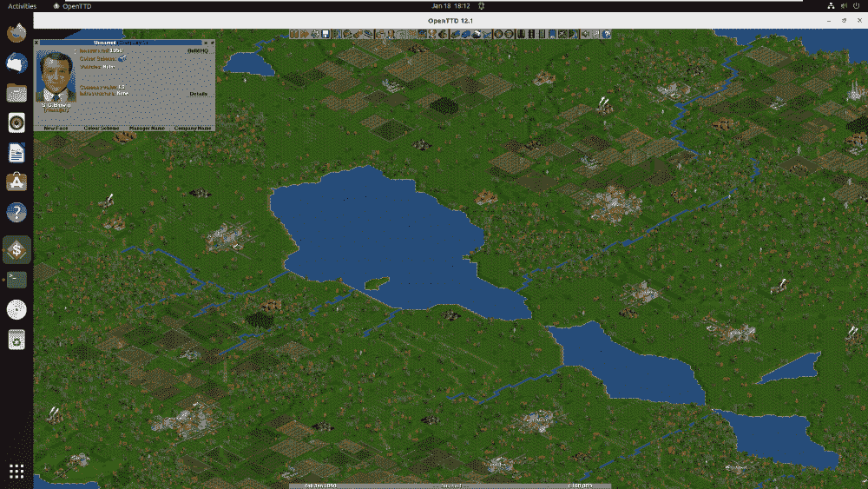Click the manager face portrait
868x489 pixels.
tap(56, 77)
